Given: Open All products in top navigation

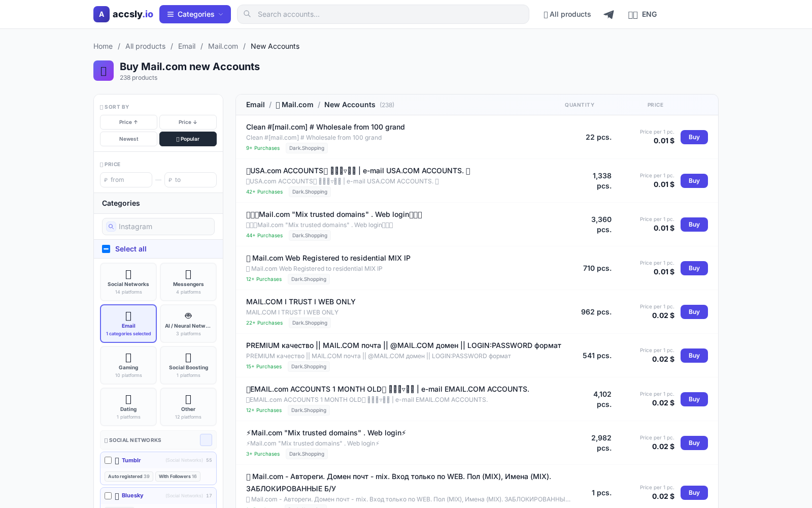Looking at the screenshot, I should click(567, 14).
